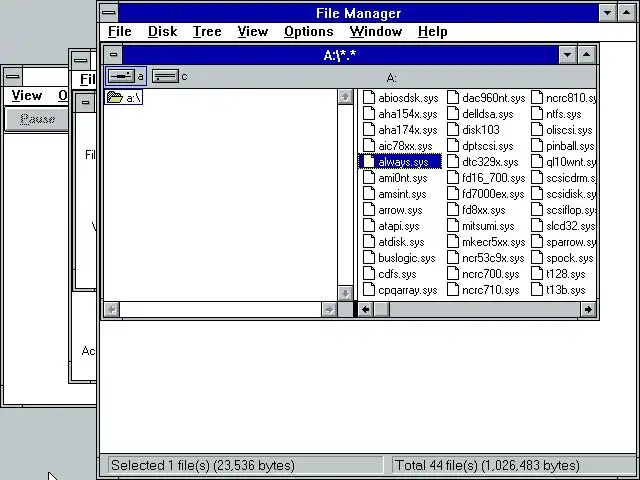Click the A:\*.* window title bar
640x480 pixels.
tap(340, 55)
